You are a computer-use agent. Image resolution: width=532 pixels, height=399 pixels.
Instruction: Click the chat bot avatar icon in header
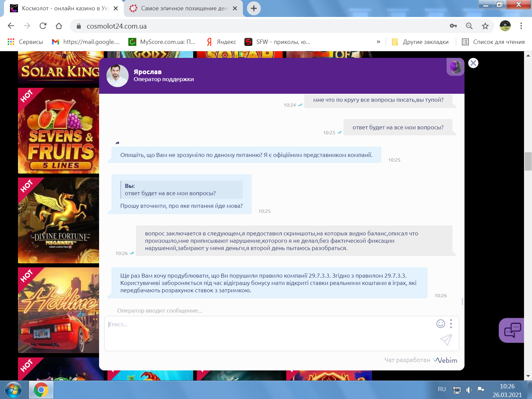[455, 67]
